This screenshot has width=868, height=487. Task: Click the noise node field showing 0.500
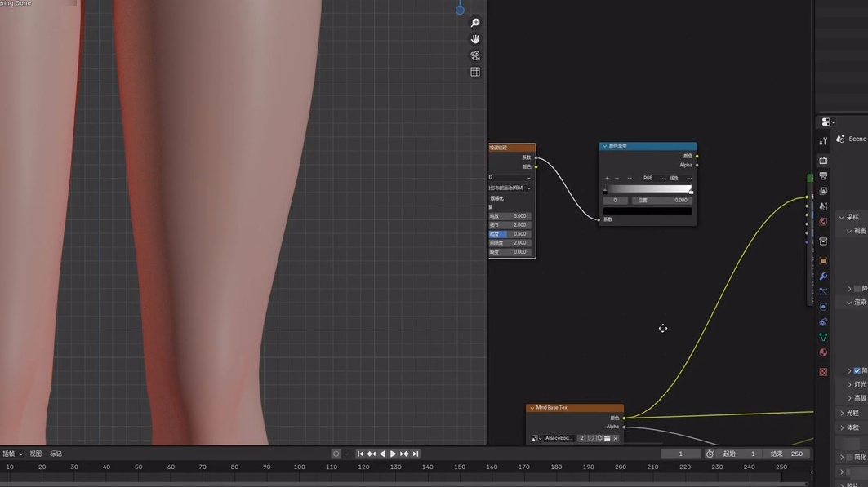pos(510,234)
